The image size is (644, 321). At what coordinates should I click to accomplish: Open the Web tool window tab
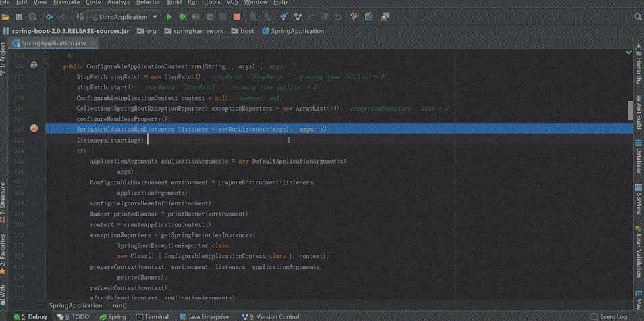pos(3,294)
